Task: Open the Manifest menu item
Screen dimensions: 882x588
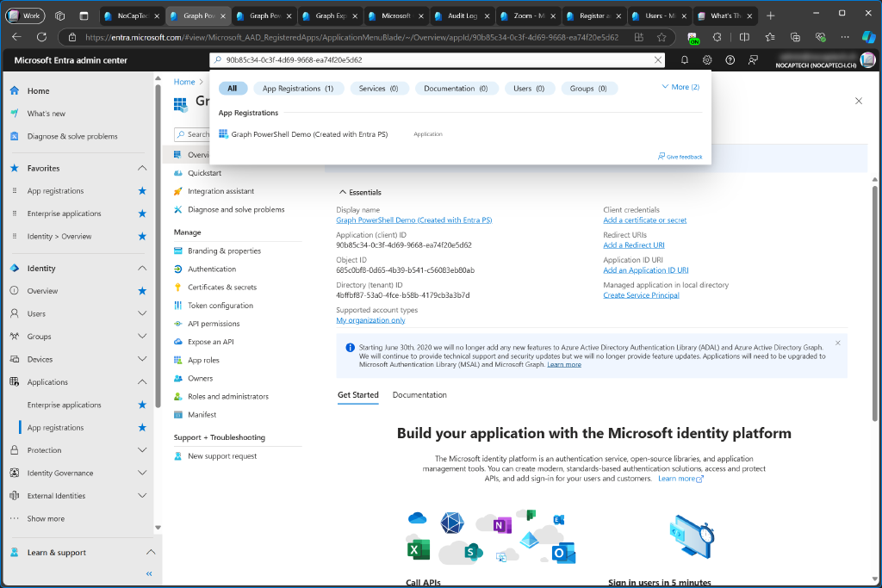Action: (202, 415)
